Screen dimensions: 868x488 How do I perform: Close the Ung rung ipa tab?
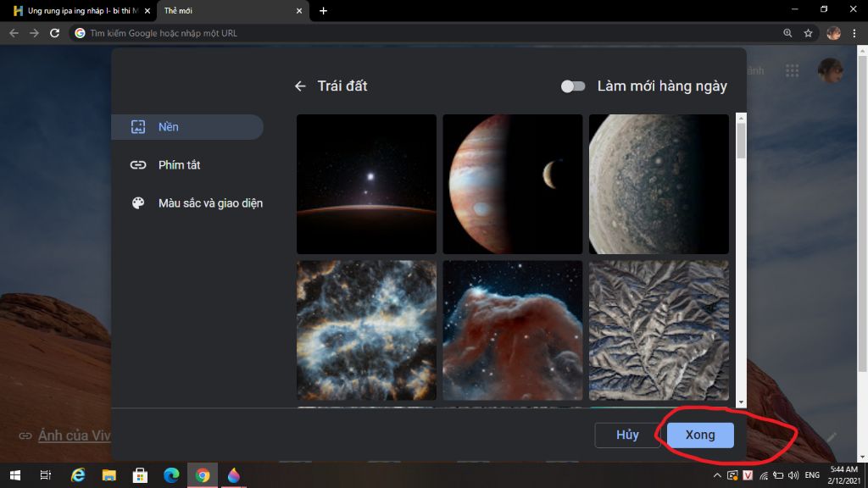[x=147, y=10]
